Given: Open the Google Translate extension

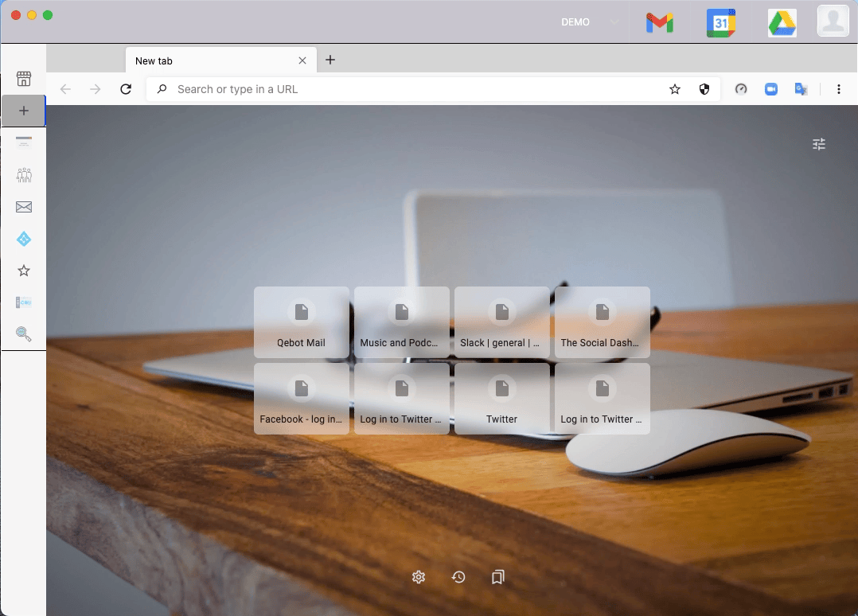Looking at the screenshot, I should pyautogui.click(x=801, y=89).
